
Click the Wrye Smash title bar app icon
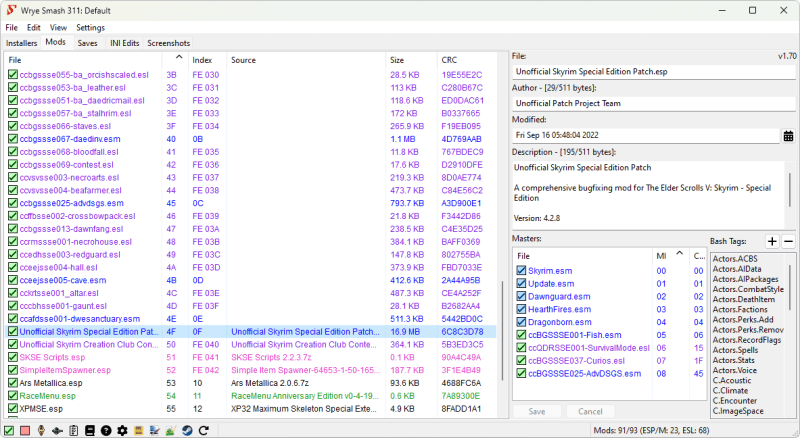click(x=11, y=10)
